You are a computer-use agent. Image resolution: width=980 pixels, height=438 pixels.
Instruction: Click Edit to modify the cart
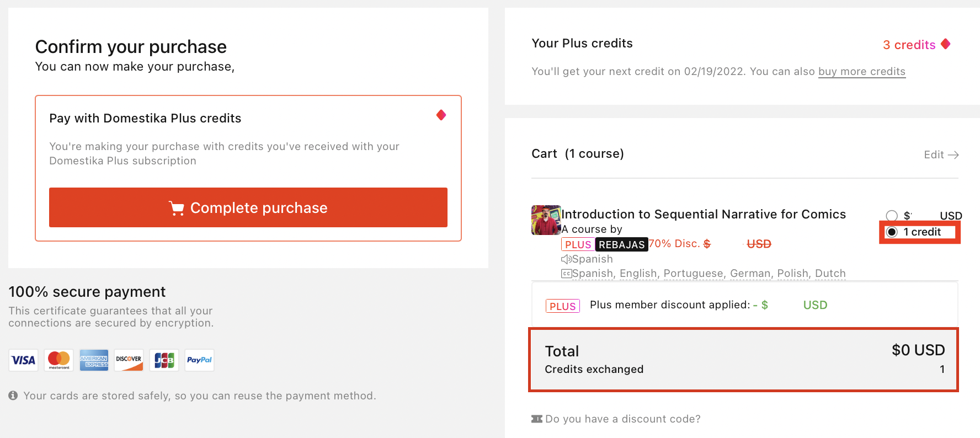(941, 155)
